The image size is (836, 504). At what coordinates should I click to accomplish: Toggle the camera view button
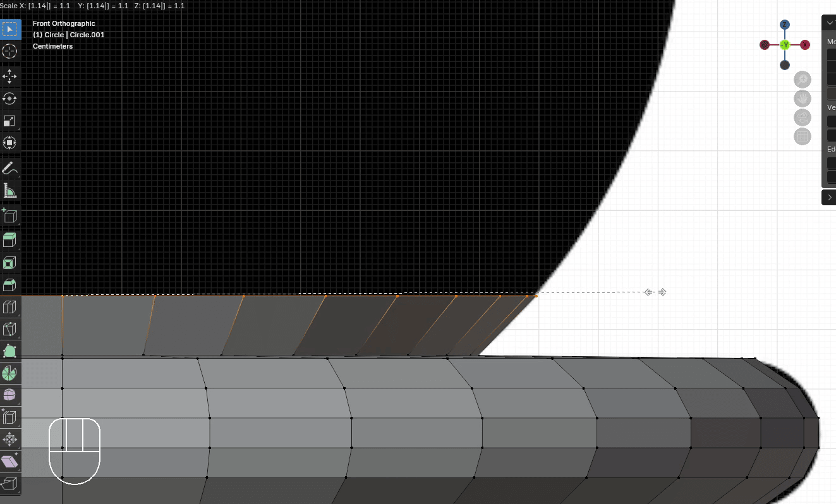pos(803,117)
